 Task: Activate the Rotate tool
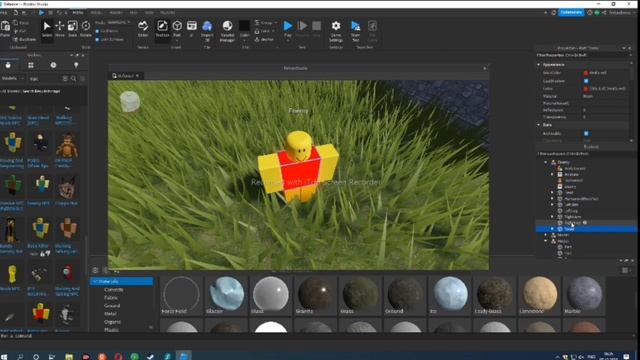[x=86, y=29]
